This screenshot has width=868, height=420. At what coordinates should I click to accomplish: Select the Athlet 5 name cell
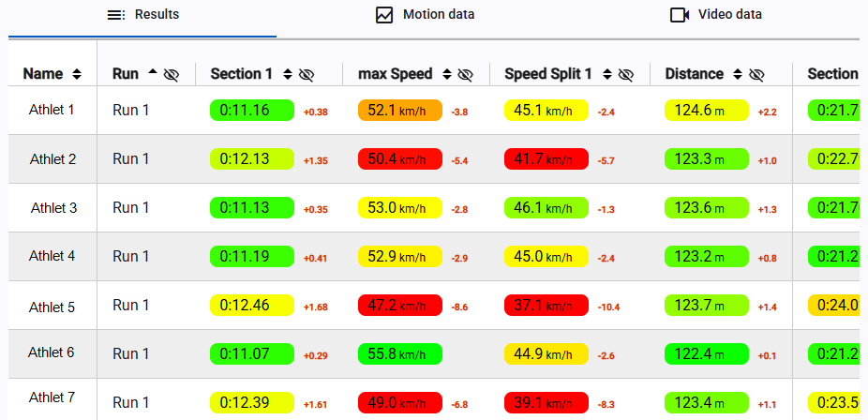pyautogui.click(x=52, y=307)
